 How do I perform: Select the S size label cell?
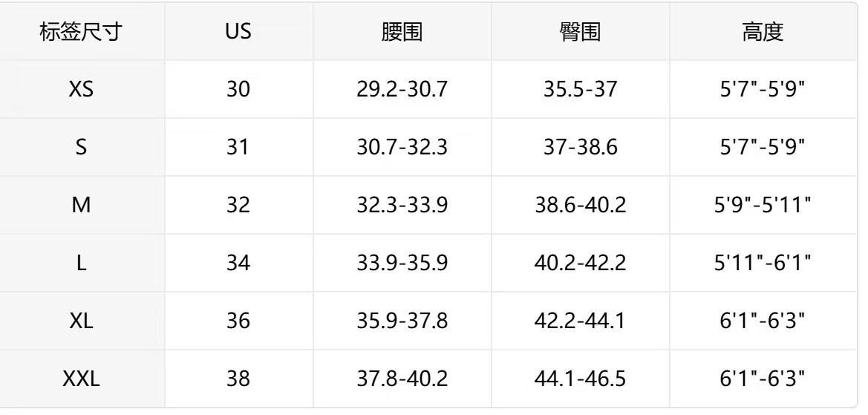point(81,147)
